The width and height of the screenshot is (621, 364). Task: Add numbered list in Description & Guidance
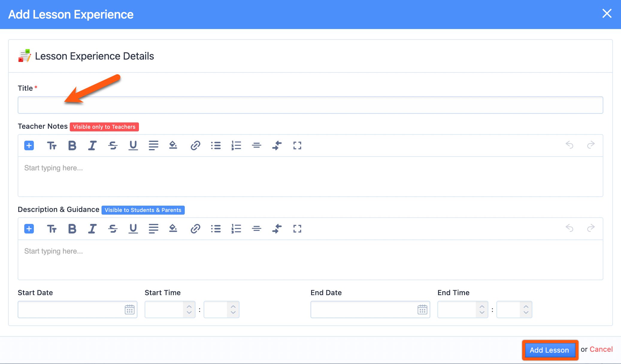(x=236, y=229)
